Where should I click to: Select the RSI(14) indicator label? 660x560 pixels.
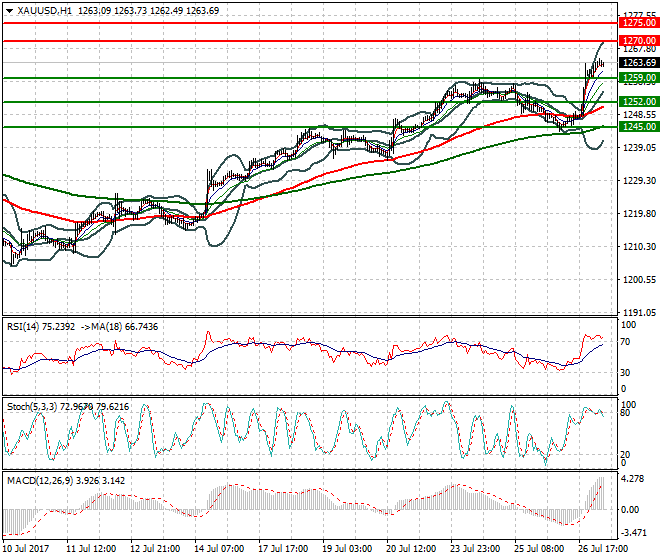(41, 327)
